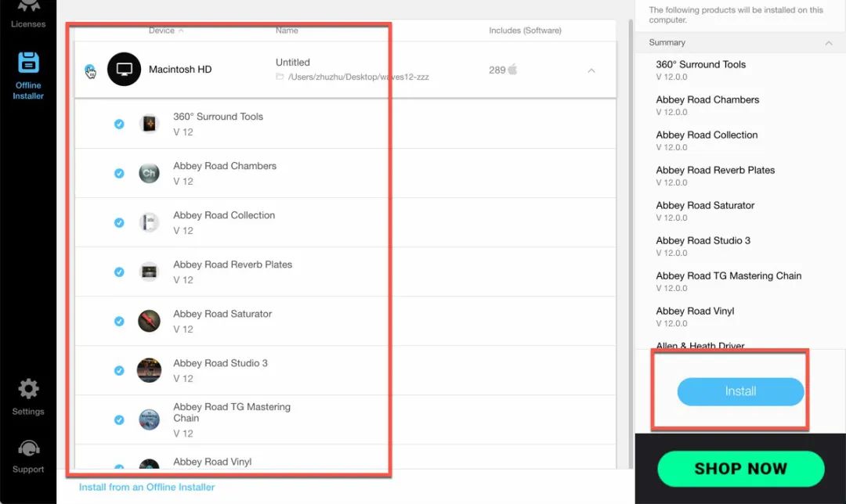Click the Abbey Road Studio 3 thumbnail
The height and width of the screenshot is (504, 846).
pyautogui.click(x=149, y=370)
